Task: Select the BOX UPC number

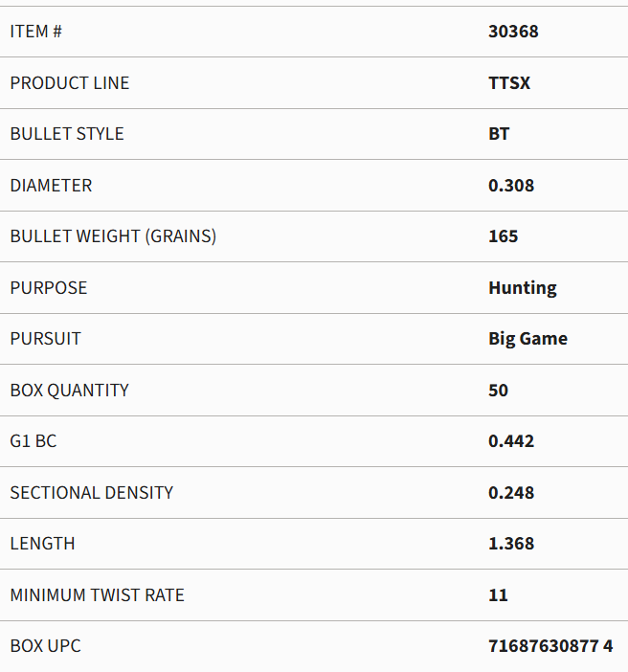Action: click(x=550, y=646)
